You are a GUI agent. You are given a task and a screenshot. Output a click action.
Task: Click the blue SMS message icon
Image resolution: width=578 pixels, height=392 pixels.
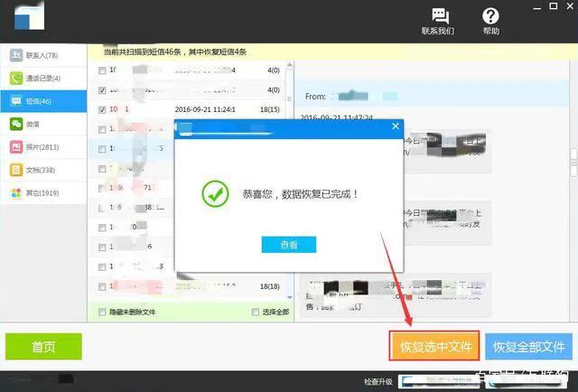pyautogui.click(x=16, y=101)
